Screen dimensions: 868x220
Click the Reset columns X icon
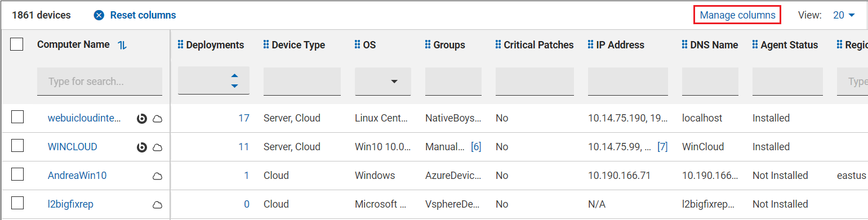[x=99, y=15]
